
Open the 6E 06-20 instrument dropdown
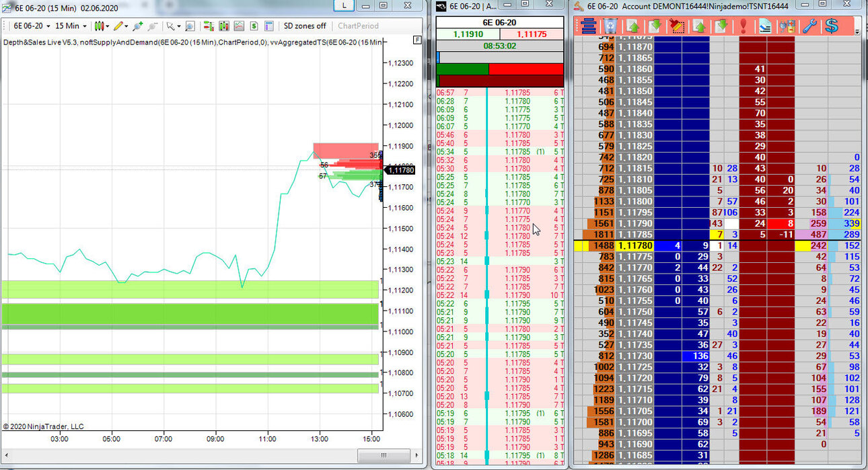32,26
